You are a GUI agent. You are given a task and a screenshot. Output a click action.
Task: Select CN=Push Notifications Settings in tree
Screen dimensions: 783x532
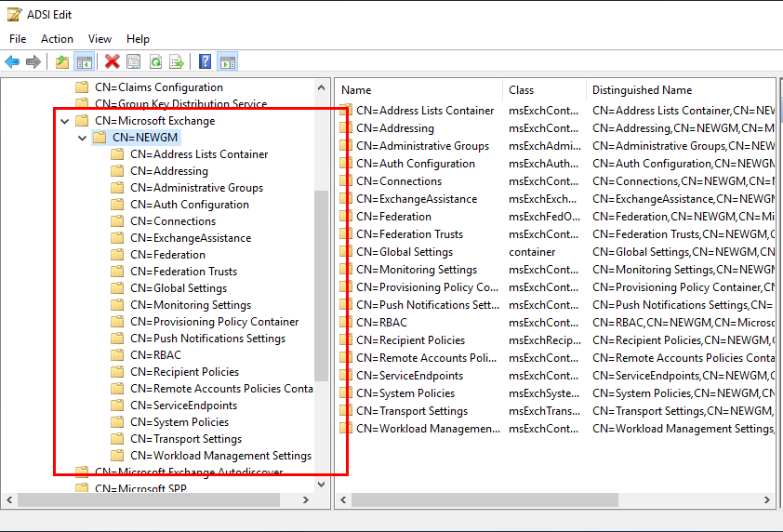point(207,339)
